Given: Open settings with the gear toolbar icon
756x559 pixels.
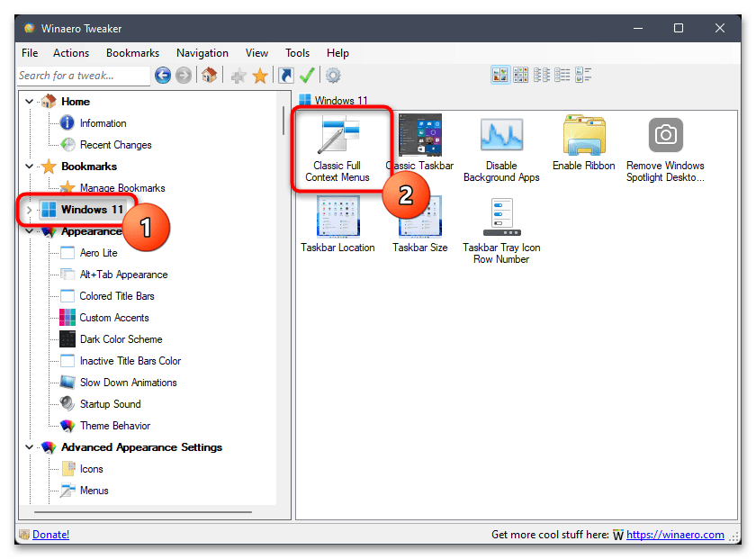Looking at the screenshot, I should (333, 76).
